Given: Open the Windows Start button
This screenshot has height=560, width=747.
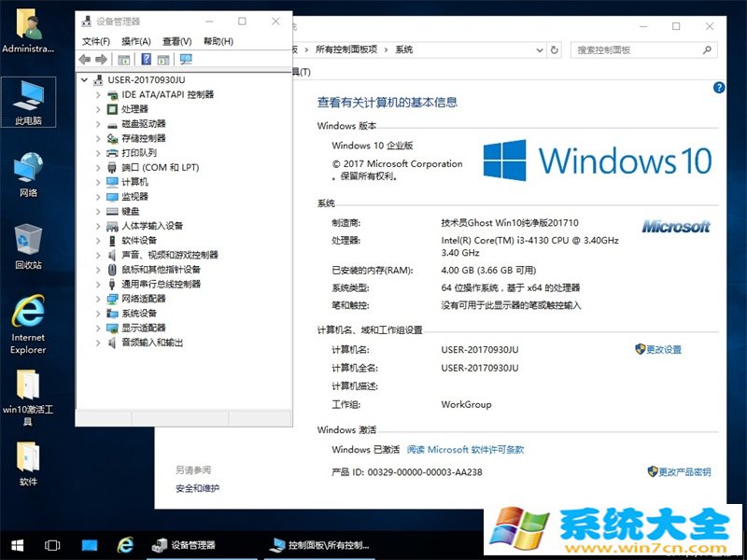Looking at the screenshot, I should [18, 545].
